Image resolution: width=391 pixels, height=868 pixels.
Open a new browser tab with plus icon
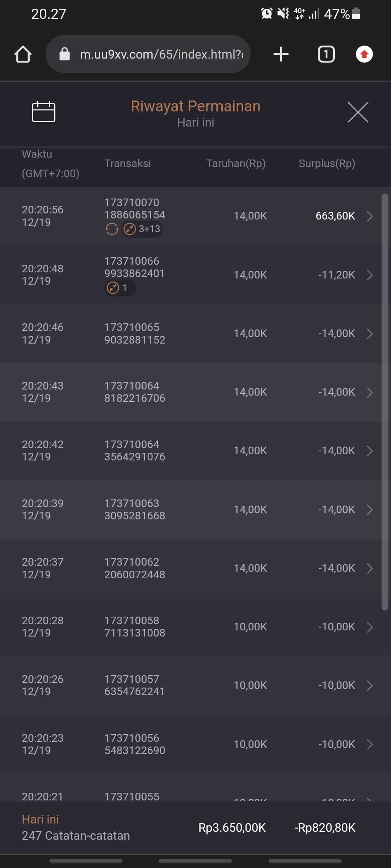tap(281, 54)
